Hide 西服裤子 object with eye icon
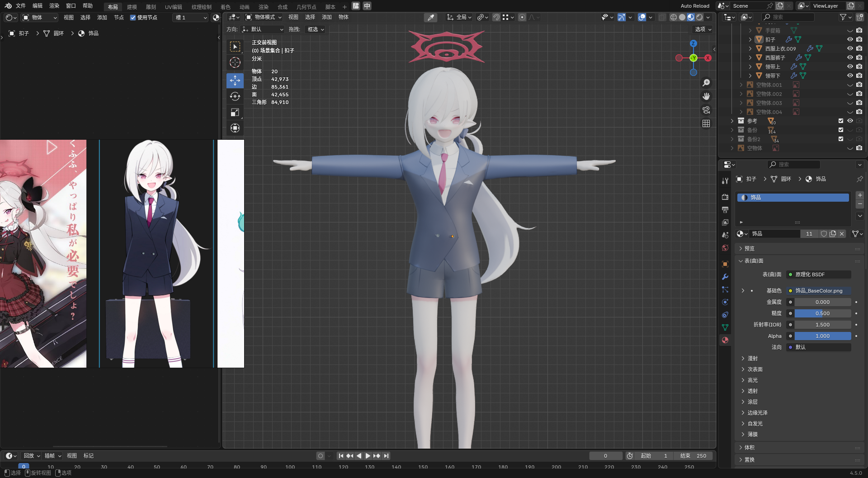 [850, 57]
